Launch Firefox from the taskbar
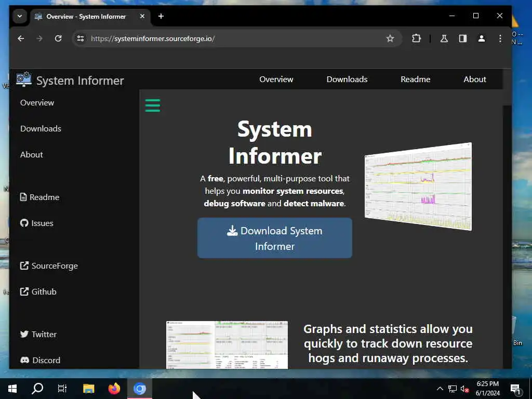This screenshot has width=532, height=399. point(114,389)
